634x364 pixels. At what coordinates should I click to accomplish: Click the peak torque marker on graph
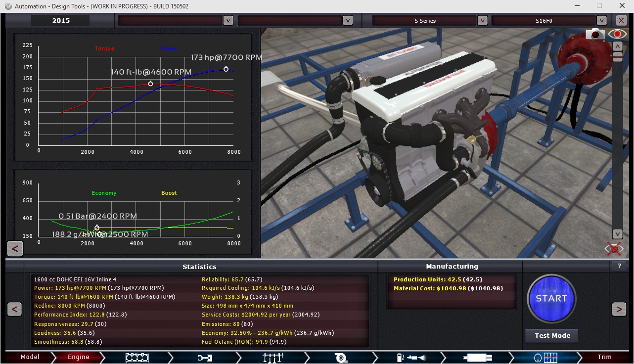coord(150,84)
